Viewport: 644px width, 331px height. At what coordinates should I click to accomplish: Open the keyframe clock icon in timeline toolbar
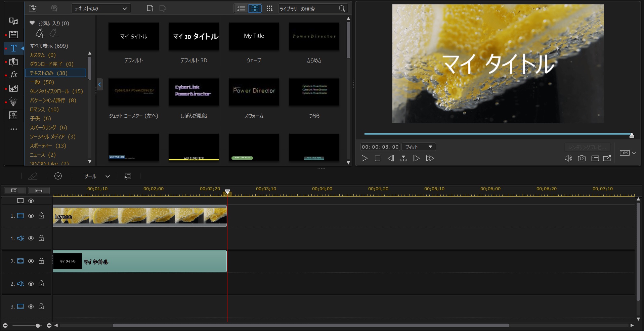(58, 176)
